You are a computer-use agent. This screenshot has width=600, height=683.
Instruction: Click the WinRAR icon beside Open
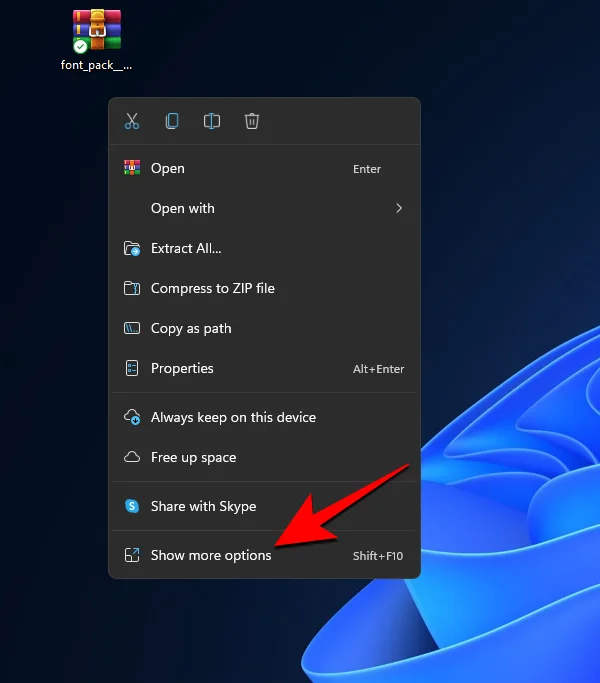point(132,168)
